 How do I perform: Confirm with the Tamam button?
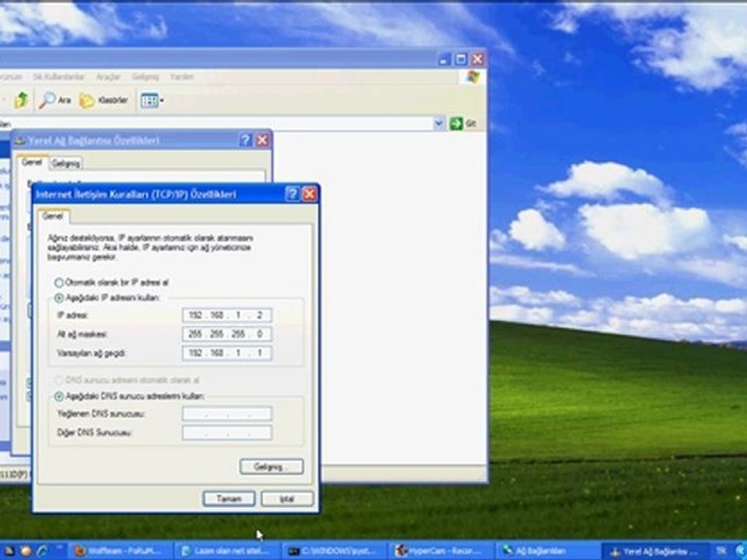[229, 499]
